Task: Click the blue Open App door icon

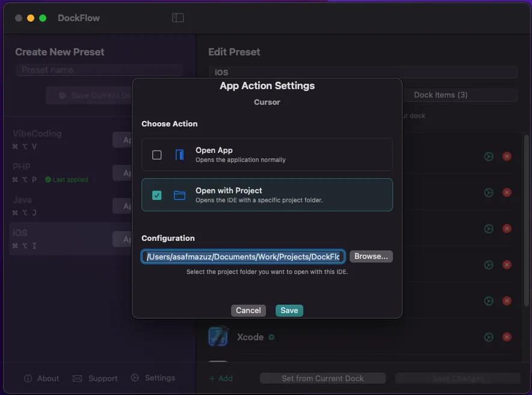Action: [179, 155]
